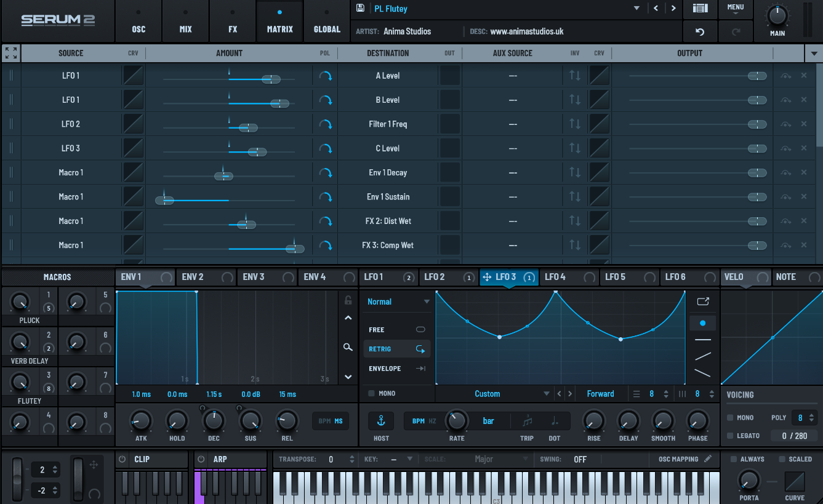This screenshot has height=504, width=823.
Task: Switch to the GLOBAL tab
Action: pyautogui.click(x=327, y=21)
